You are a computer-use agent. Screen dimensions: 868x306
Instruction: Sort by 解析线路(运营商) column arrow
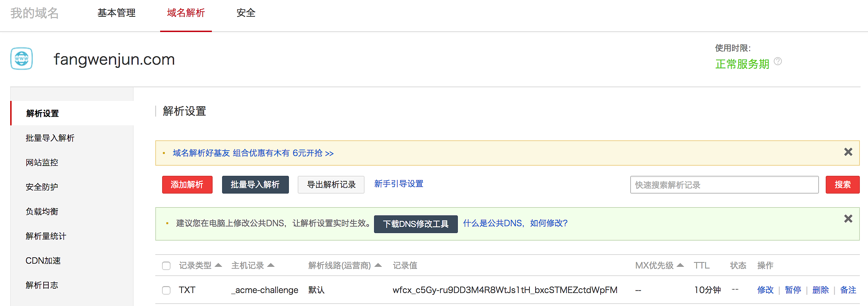point(378,265)
